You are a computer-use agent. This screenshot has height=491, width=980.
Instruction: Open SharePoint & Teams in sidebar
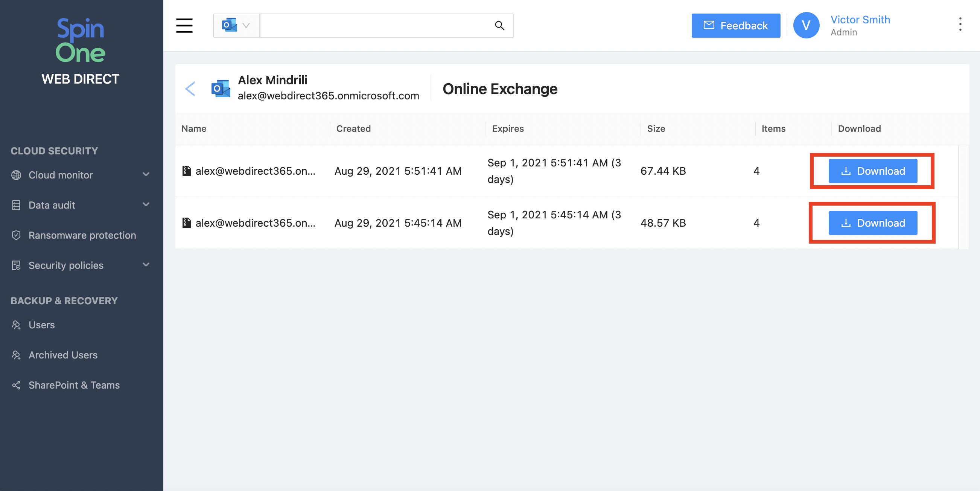(x=74, y=385)
